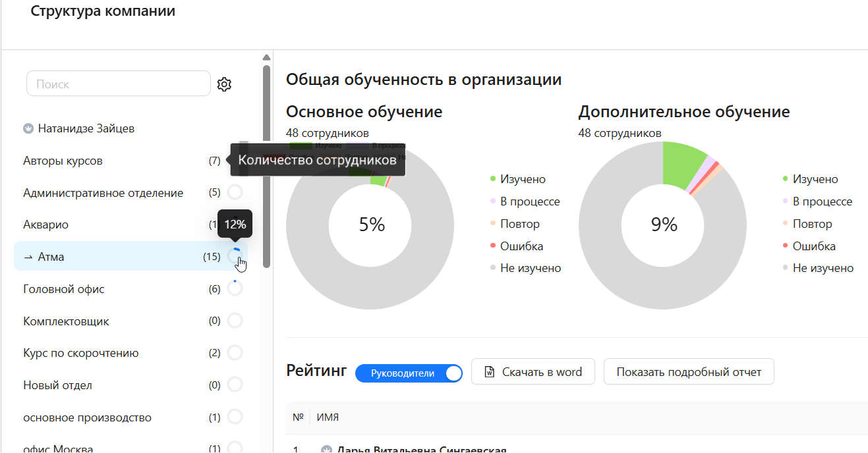Viewport: 868px width, 453px height.
Task: Click the ИМЯ column header
Action: coord(327,417)
